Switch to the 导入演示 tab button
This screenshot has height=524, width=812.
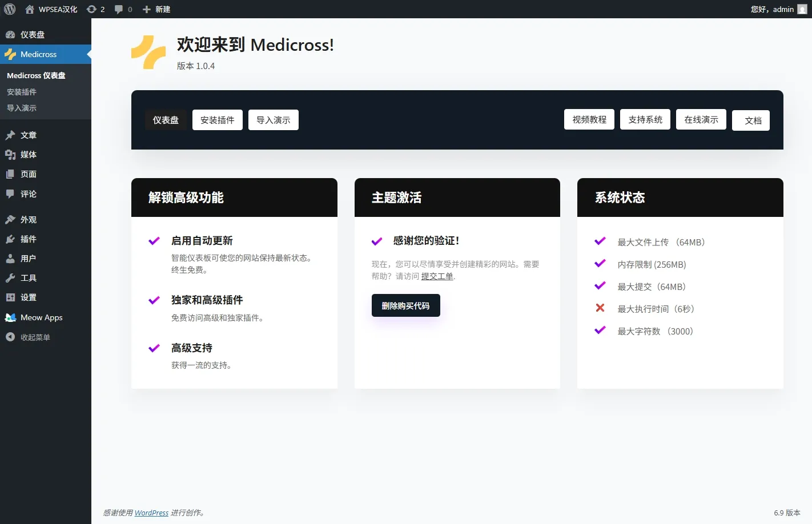click(273, 120)
